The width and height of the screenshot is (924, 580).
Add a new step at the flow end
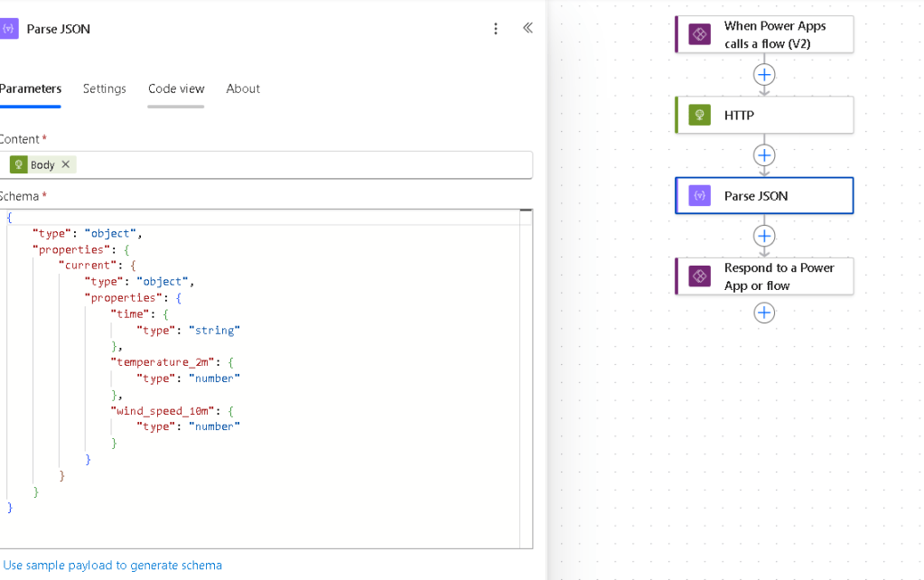coord(764,313)
